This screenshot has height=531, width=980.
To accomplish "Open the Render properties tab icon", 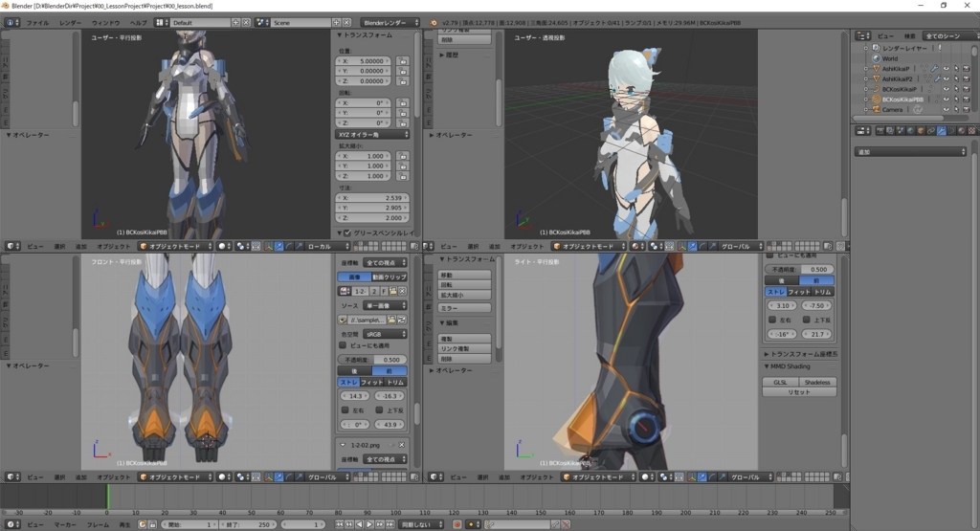I will pos(880,131).
